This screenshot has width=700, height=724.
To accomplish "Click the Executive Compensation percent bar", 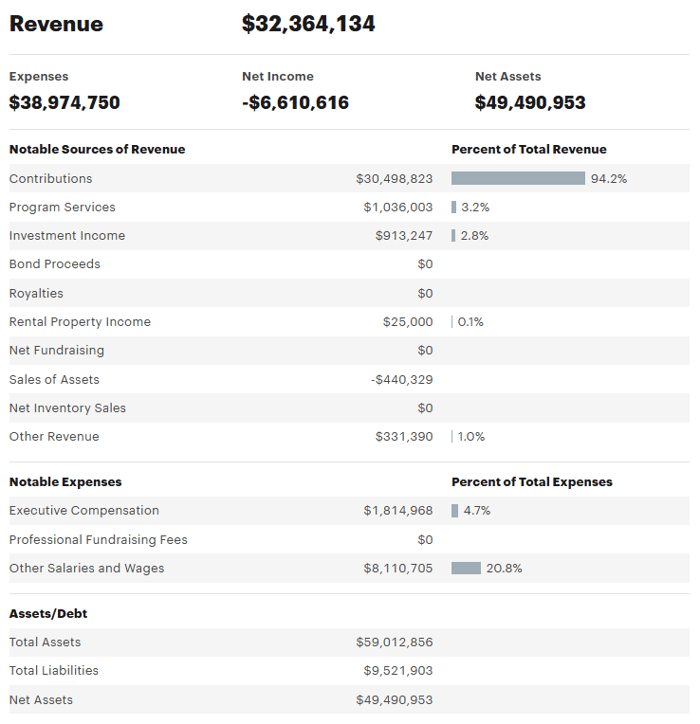I will [x=455, y=511].
